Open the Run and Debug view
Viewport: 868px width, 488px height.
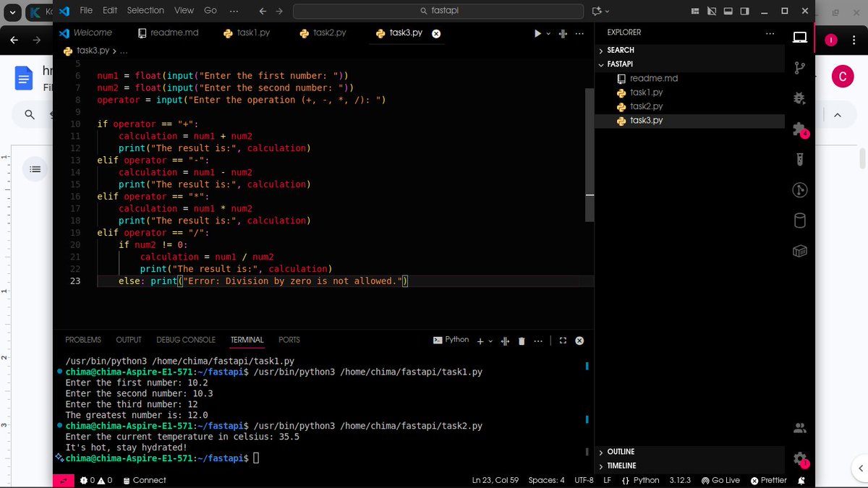[799, 98]
